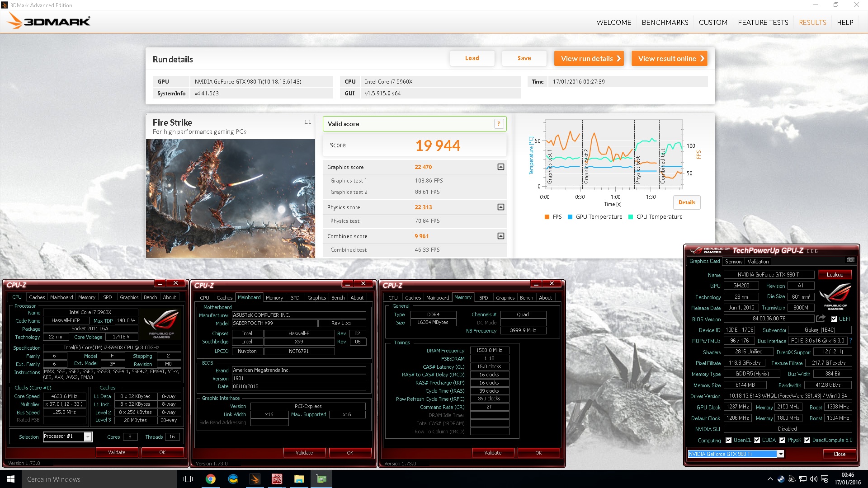Toggle the PhysX checkbox in GPU-Z

pyautogui.click(x=782, y=440)
